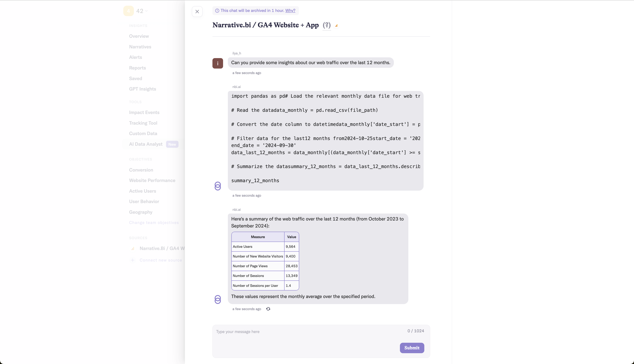Expand the INSIGHTS section
Image resolution: width=634 pixels, height=364 pixels.
tap(138, 25)
